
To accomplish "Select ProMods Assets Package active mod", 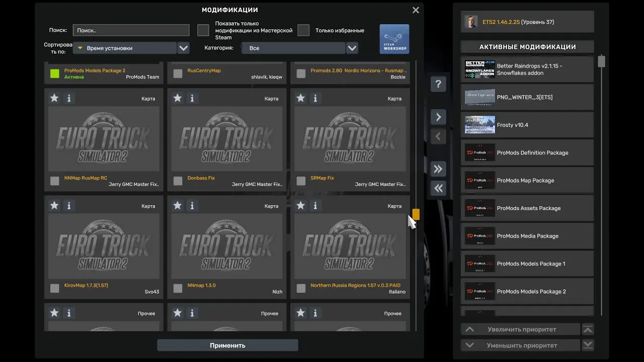I will click(x=527, y=208).
